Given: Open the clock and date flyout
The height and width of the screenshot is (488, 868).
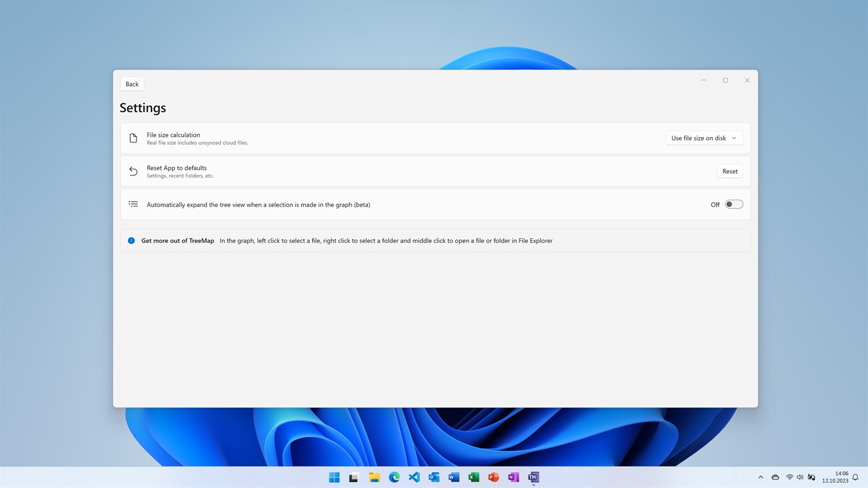Looking at the screenshot, I should tap(835, 477).
